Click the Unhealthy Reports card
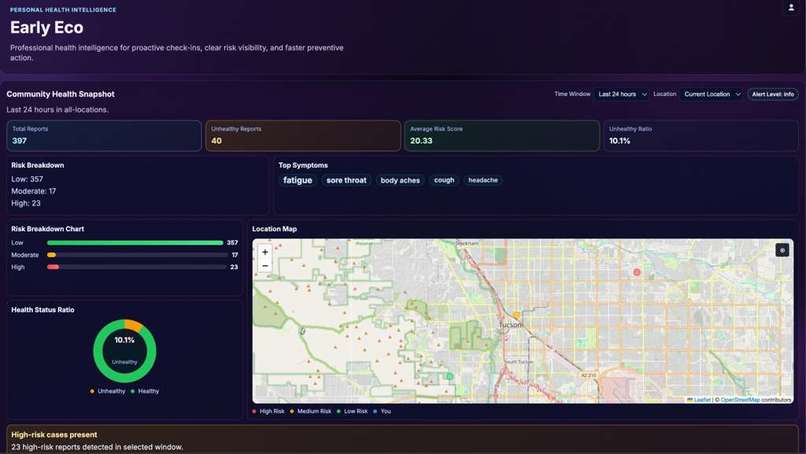 [303, 136]
